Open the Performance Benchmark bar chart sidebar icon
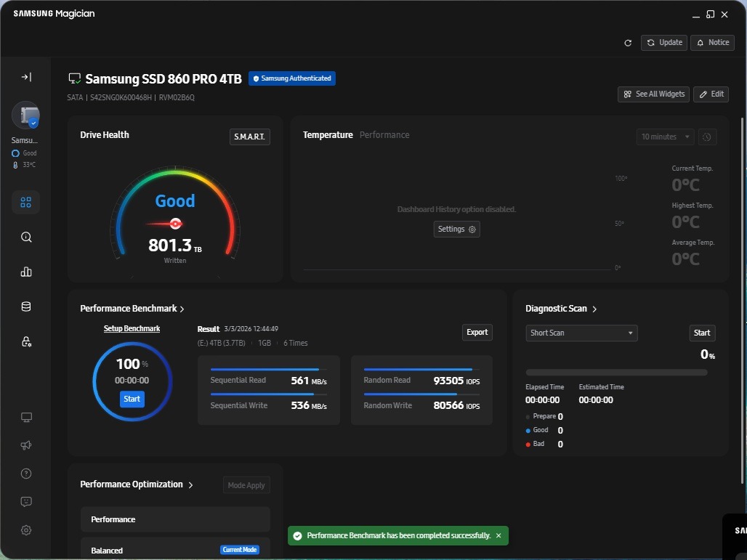The height and width of the screenshot is (560, 747). [26, 272]
